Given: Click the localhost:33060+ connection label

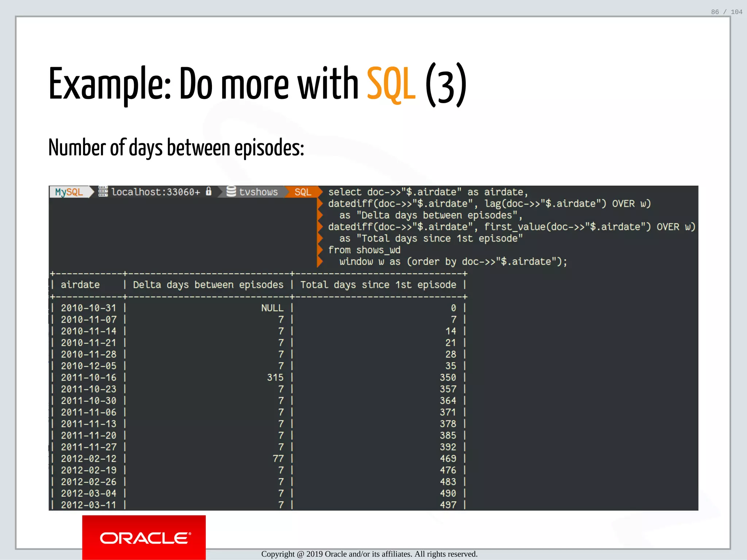Looking at the screenshot, I should pyautogui.click(x=156, y=192).
